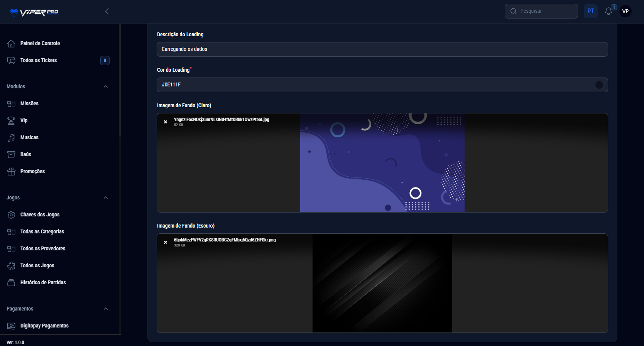Collapse the sidebar with the arrow
Viewport: 644px width, 346px height.
pos(107,11)
